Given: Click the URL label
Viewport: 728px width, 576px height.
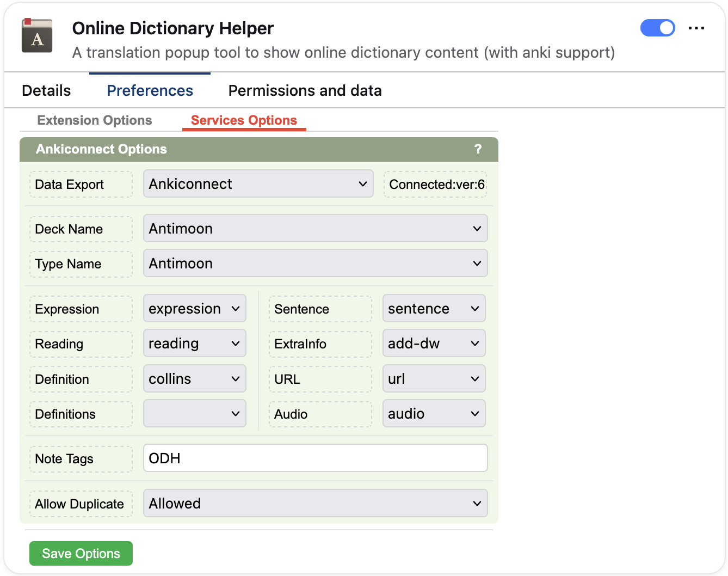Looking at the screenshot, I should click(320, 379).
